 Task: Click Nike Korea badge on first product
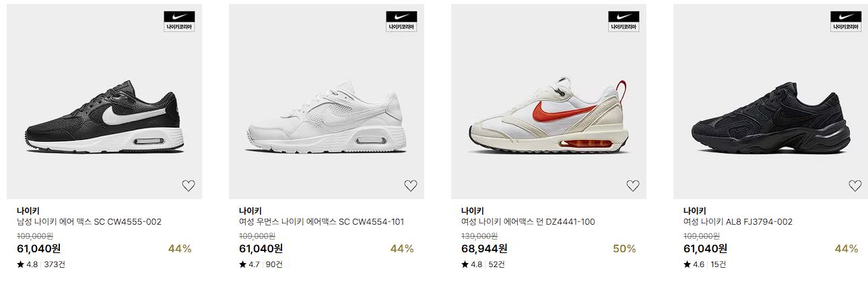click(179, 21)
